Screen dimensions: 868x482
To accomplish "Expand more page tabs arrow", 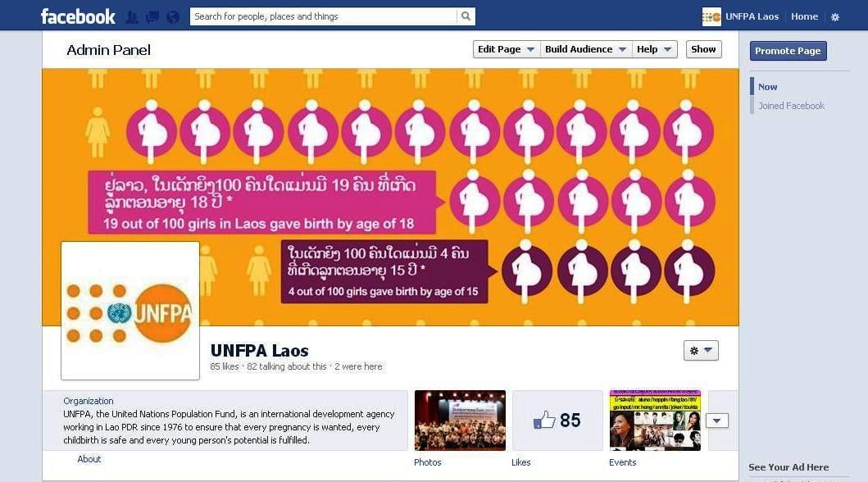I will click(717, 421).
